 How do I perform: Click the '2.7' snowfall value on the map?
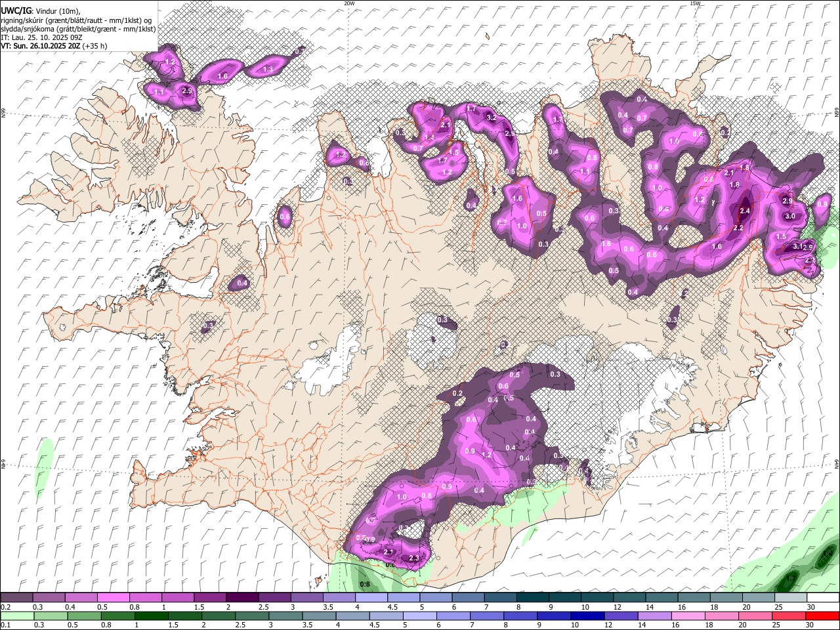point(810,261)
